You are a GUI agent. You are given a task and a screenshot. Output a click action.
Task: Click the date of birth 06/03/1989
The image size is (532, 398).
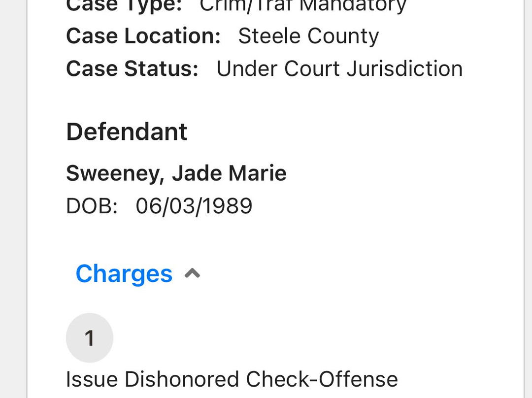[194, 206]
